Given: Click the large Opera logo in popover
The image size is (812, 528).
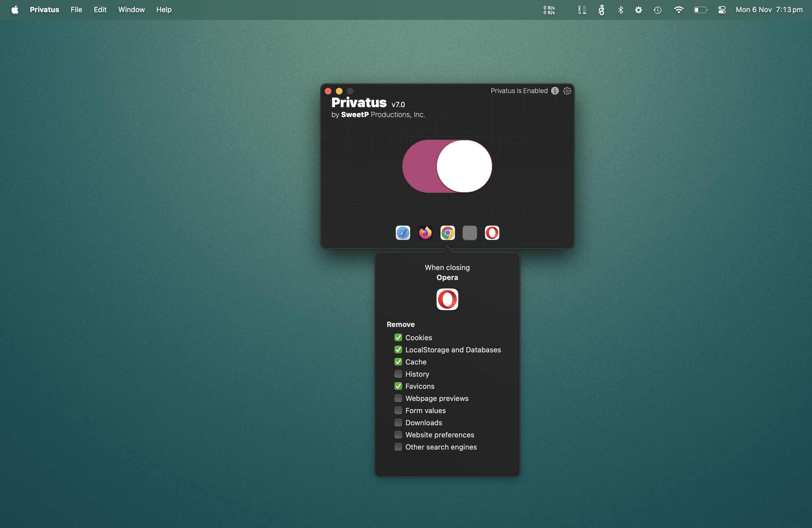Looking at the screenshot, I should coord(447,299).
